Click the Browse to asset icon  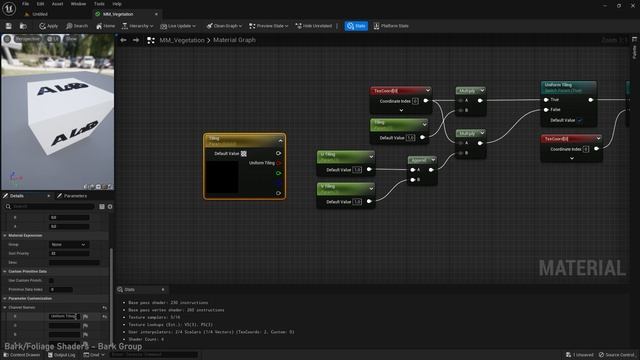click(23, 26)
